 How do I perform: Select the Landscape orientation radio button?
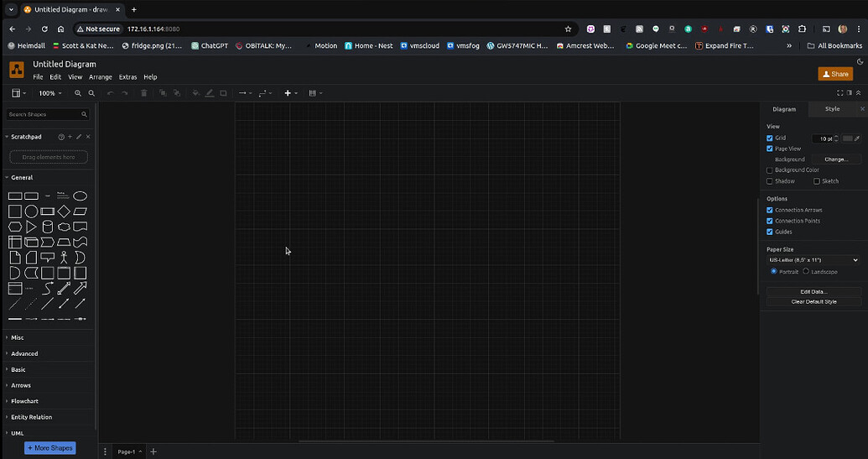click(x=806, y=272)
